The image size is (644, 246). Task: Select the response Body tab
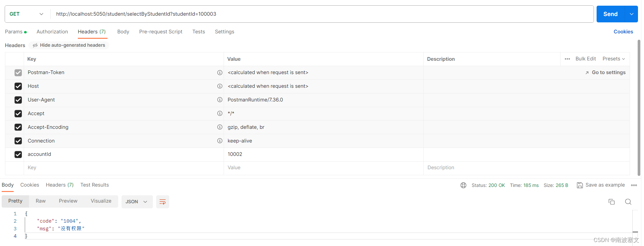[x=8, y=185]
